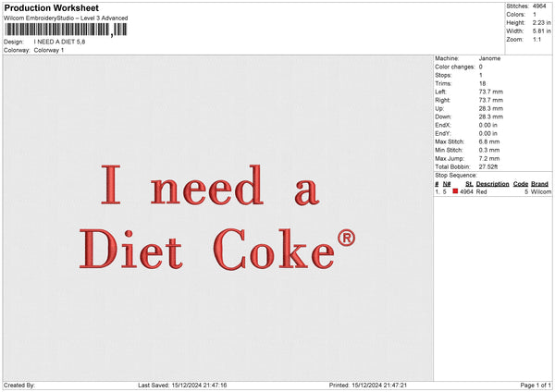Viewport: 555px width, 392px height.
Task: Click the 'St.' column header
Action: click(469, 184)
